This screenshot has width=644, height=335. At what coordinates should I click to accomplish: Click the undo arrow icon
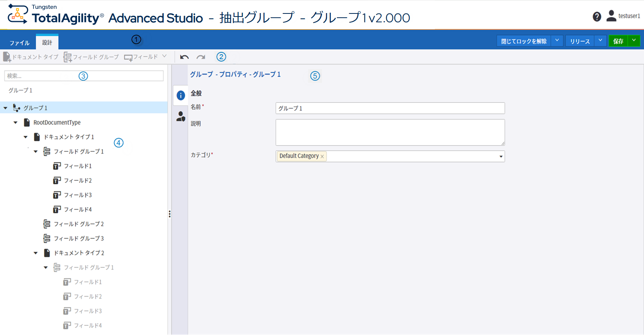[x=184, y=57]
